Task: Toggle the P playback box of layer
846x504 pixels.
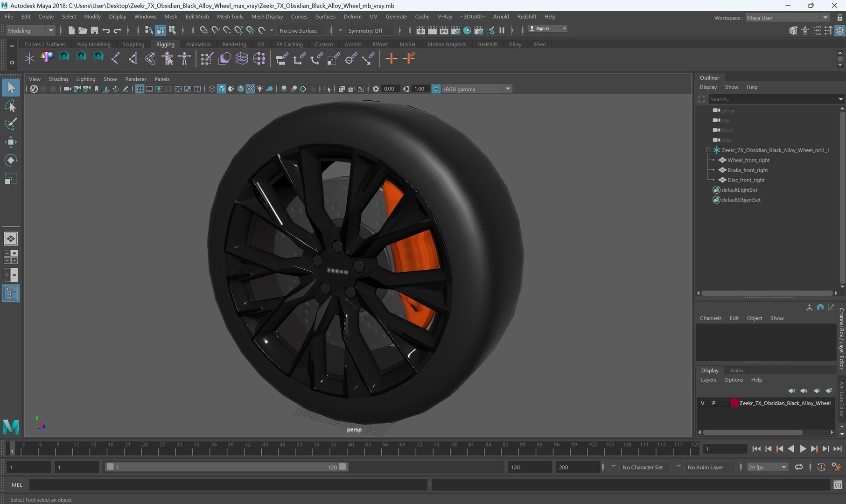Action: pyautogui.click(x=713, y=403)
